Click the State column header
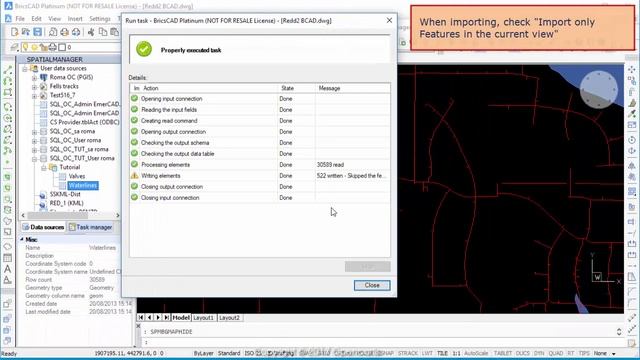Screen dimensions: 640x360 coord(296,88)
